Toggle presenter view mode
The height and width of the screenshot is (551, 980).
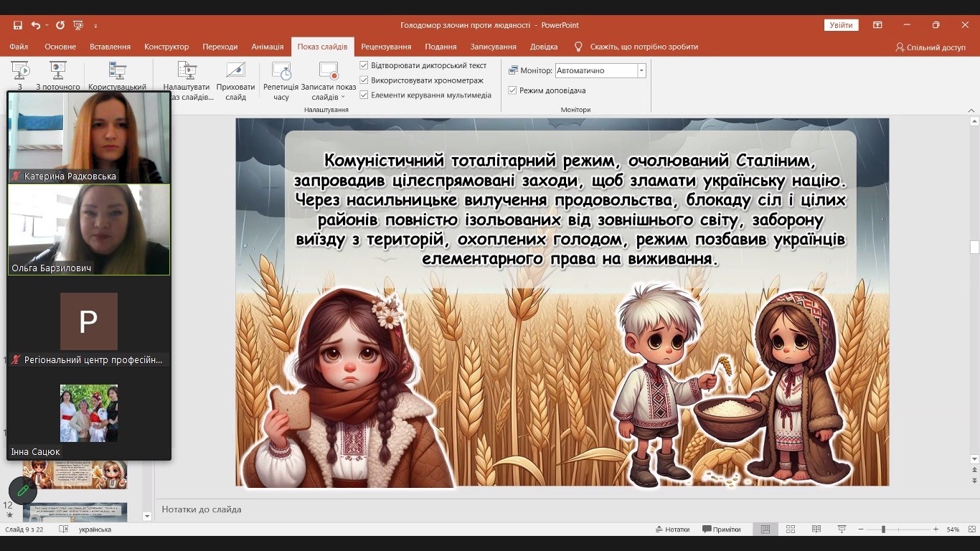[514, 90]
